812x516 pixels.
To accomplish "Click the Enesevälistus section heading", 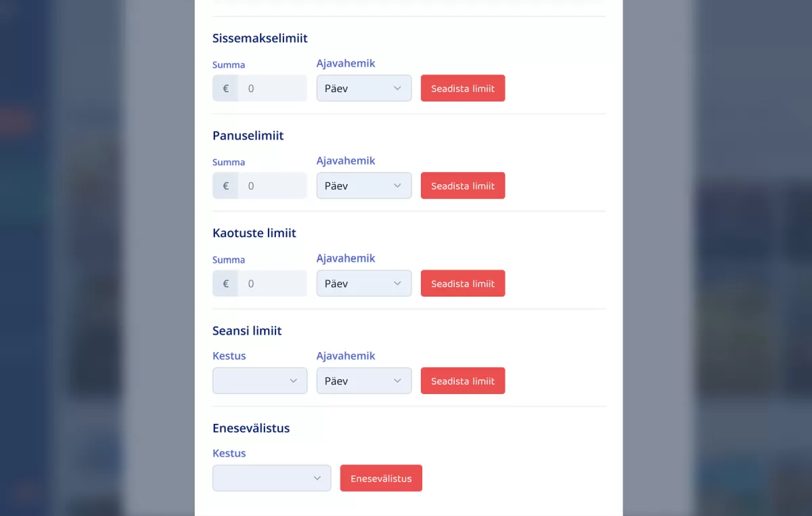I will click(251, 428).
